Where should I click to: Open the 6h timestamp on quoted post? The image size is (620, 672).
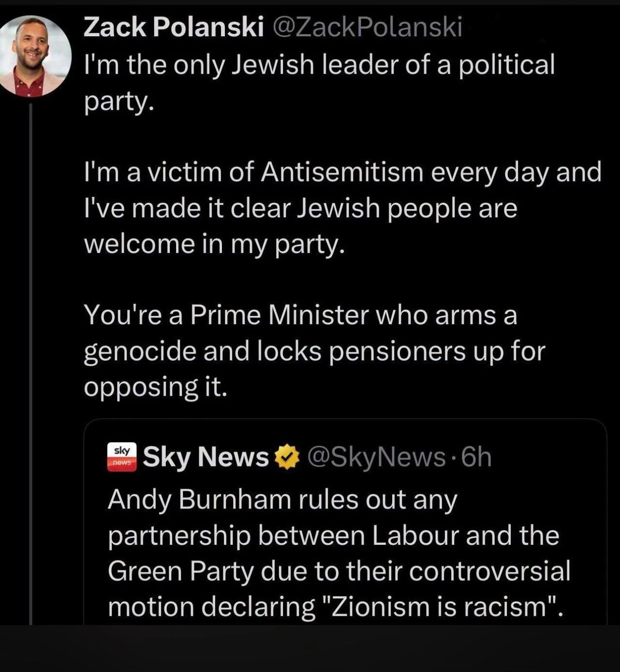coord(476,458)
